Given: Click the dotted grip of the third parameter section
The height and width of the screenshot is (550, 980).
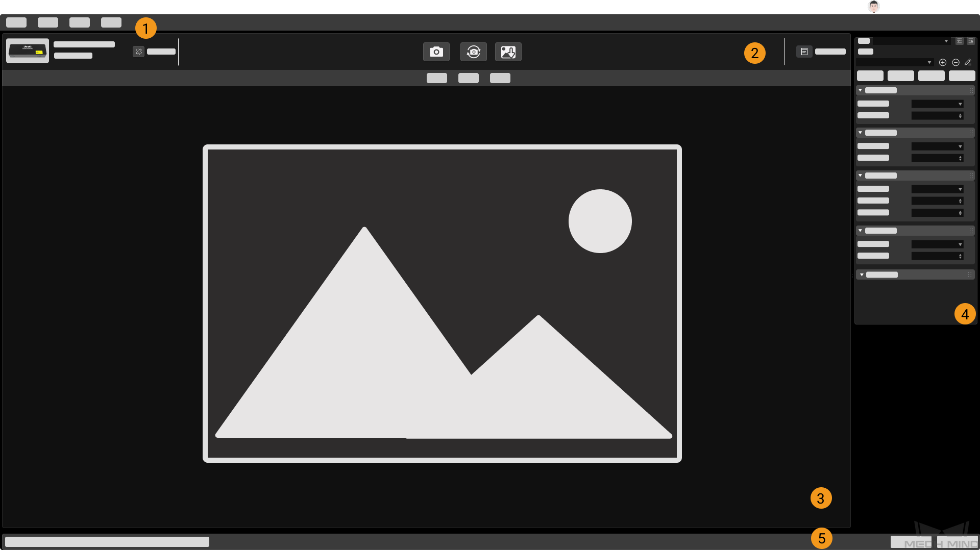Looking at the screenshot, I should (971, 176).
